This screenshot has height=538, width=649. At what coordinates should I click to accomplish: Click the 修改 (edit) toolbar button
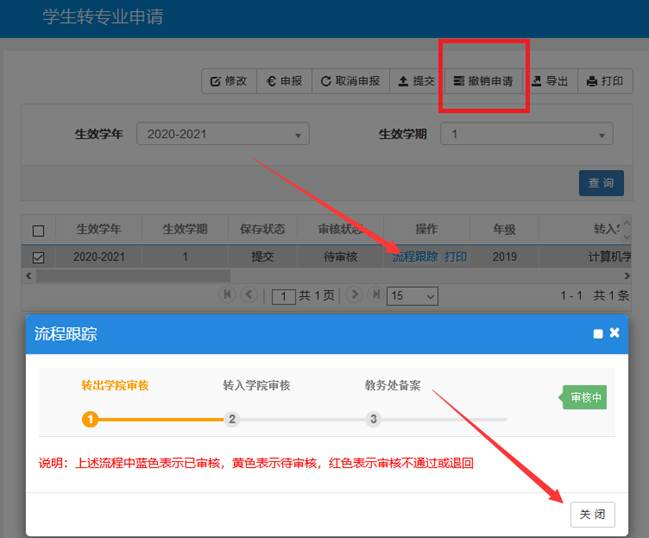(x=229, y=81)
